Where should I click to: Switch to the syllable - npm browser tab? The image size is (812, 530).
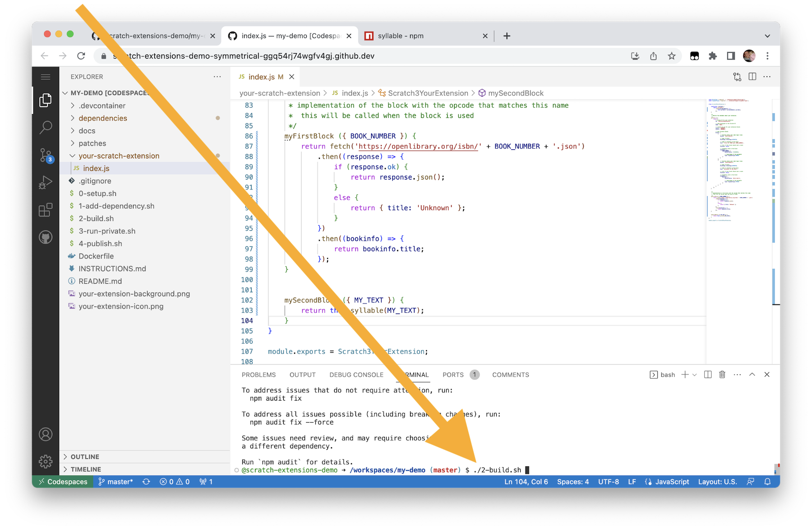tap(401, 36)
